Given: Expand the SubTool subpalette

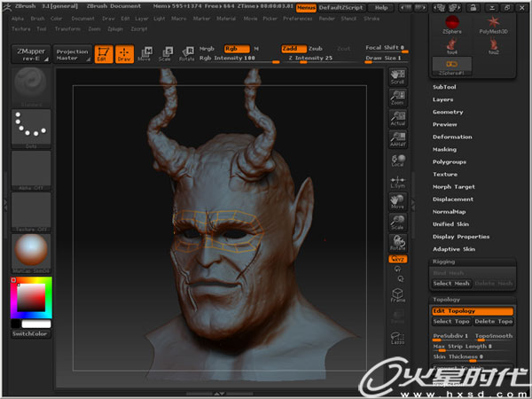Looking at the screenshot, I should 444,87.
